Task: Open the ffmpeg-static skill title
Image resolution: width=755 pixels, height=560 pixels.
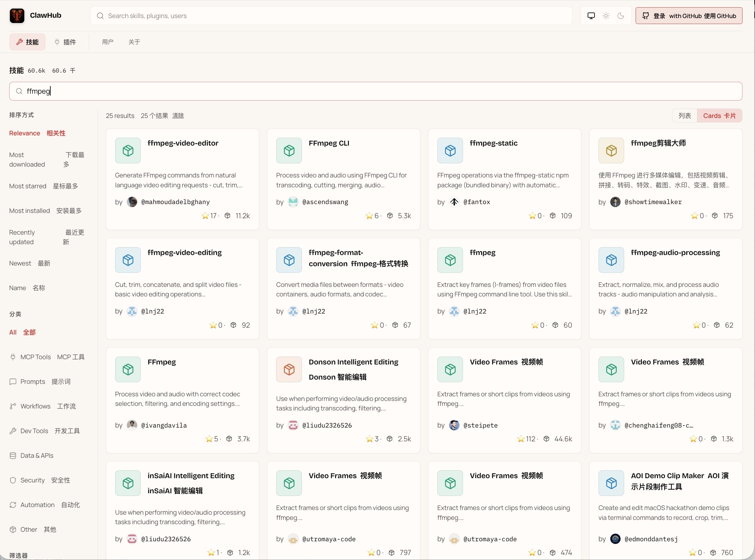Action: tap(494, 143)
